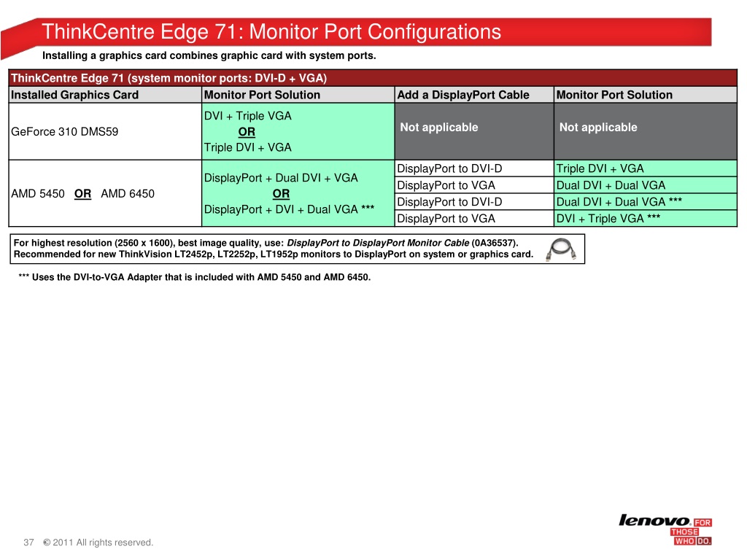Click the OR under 'DisplayPort + Dual DVI + VGA'
The image size is (747, 560).
coord(281,194)
